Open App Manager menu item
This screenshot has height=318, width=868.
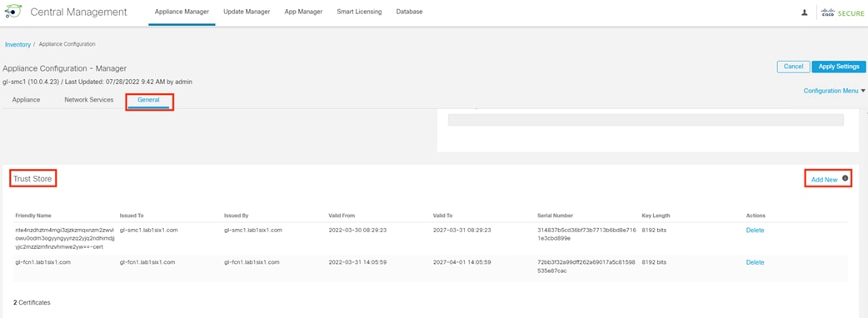303,12
